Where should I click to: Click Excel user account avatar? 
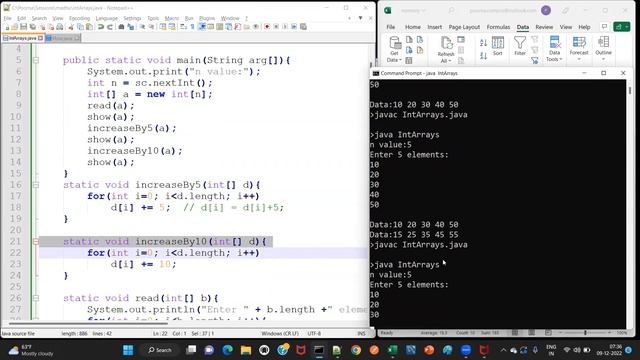546,10
